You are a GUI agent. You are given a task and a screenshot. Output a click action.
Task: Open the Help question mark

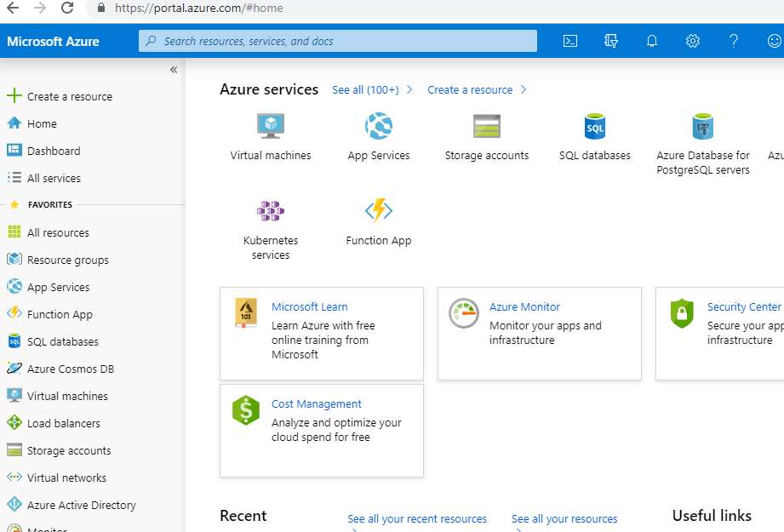(734, 41)
